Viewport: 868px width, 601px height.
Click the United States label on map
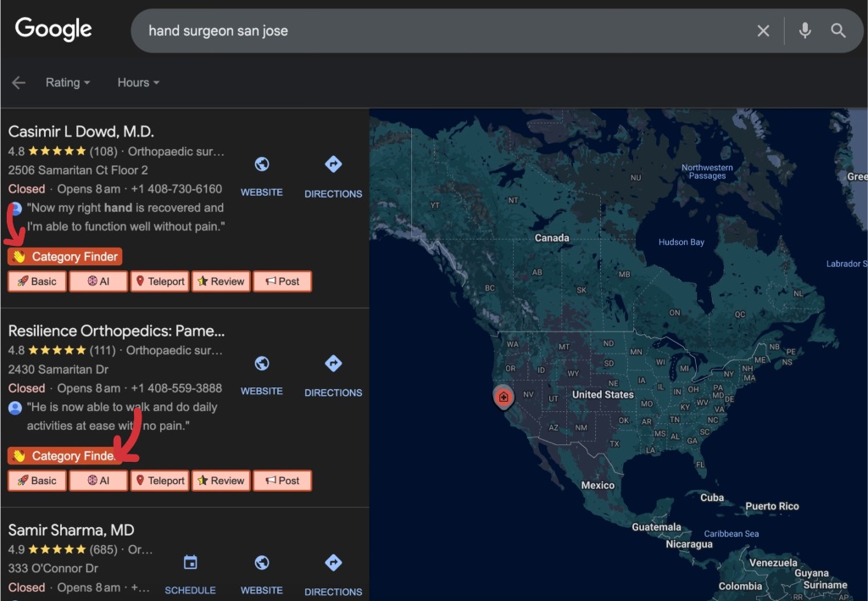pos(603,394)
